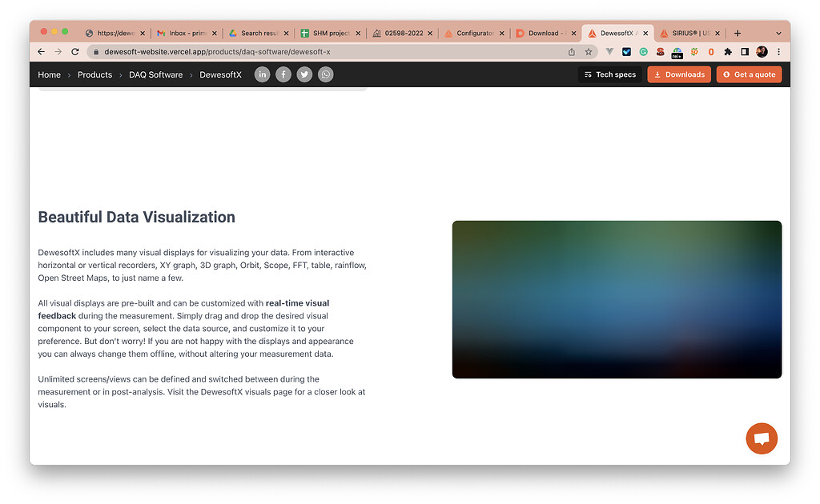Open the rel+ extension icon
Viewport: 820px width, 504px height.
[x=677, y=51]
